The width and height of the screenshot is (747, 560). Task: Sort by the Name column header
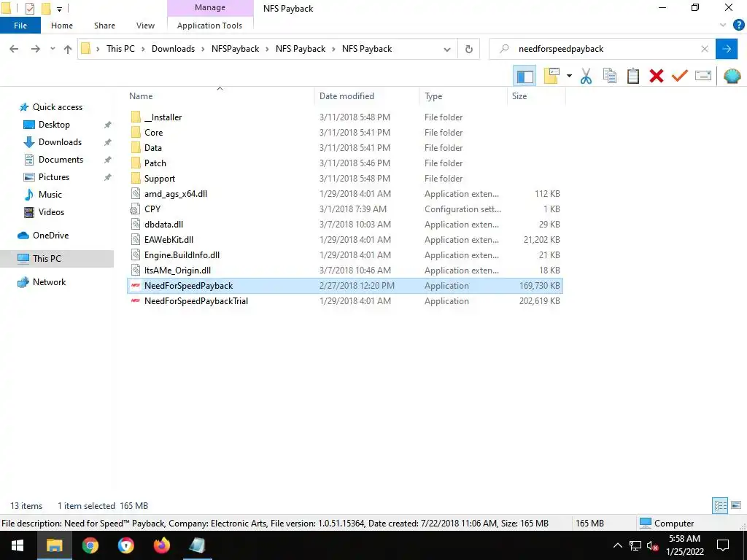(141, 96)
